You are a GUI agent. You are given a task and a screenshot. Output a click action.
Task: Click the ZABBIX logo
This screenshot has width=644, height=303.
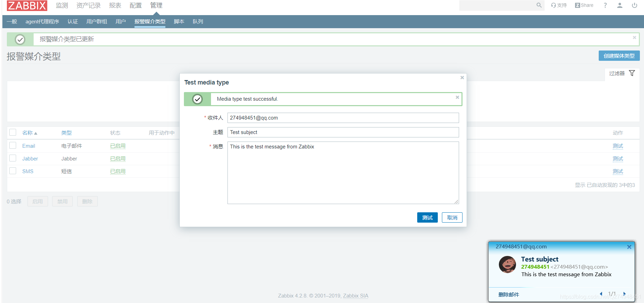(27, 5)
